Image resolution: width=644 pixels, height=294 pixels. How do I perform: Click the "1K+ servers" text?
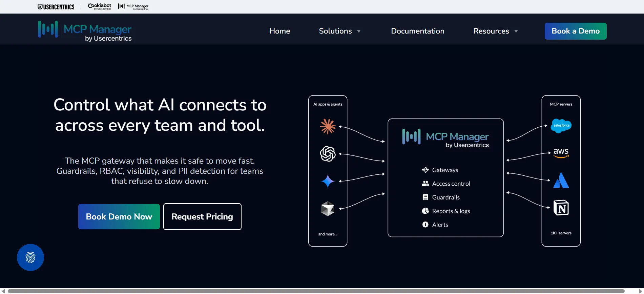coord(561,233)
